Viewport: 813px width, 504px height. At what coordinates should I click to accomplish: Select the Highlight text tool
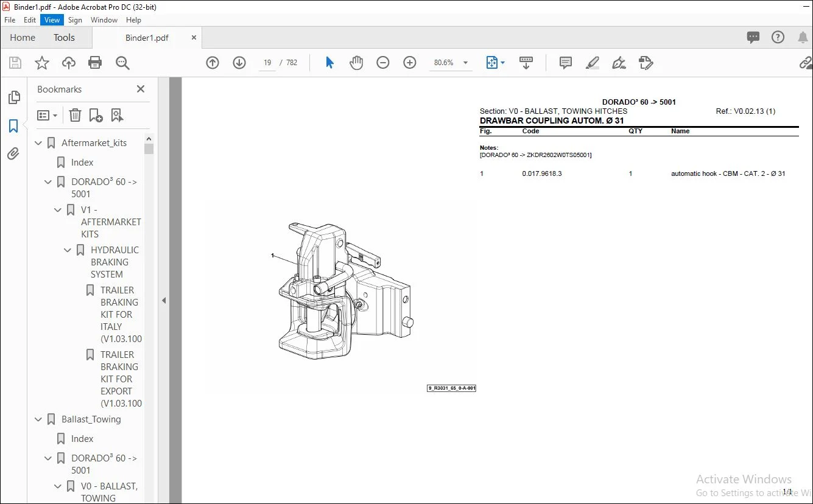[x=592, y=63]
